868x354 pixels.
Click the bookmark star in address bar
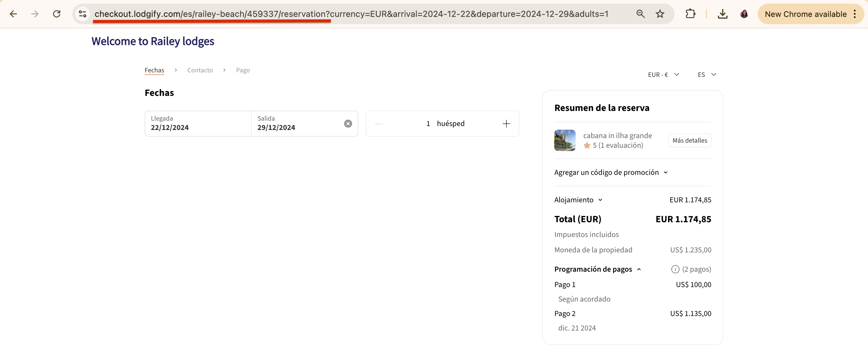coord(659,14)
